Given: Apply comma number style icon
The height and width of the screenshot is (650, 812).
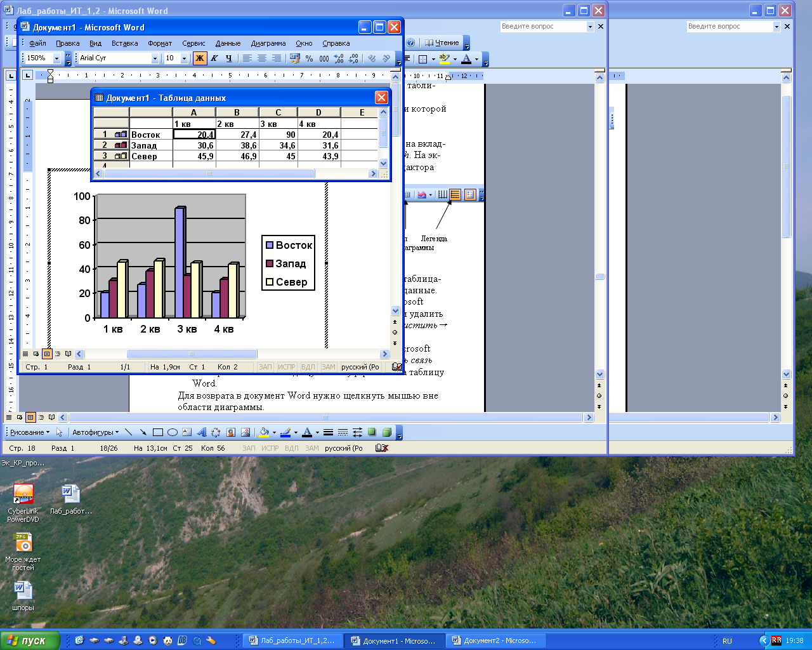Looking at the screenshot, I should (x=324, y=58).
